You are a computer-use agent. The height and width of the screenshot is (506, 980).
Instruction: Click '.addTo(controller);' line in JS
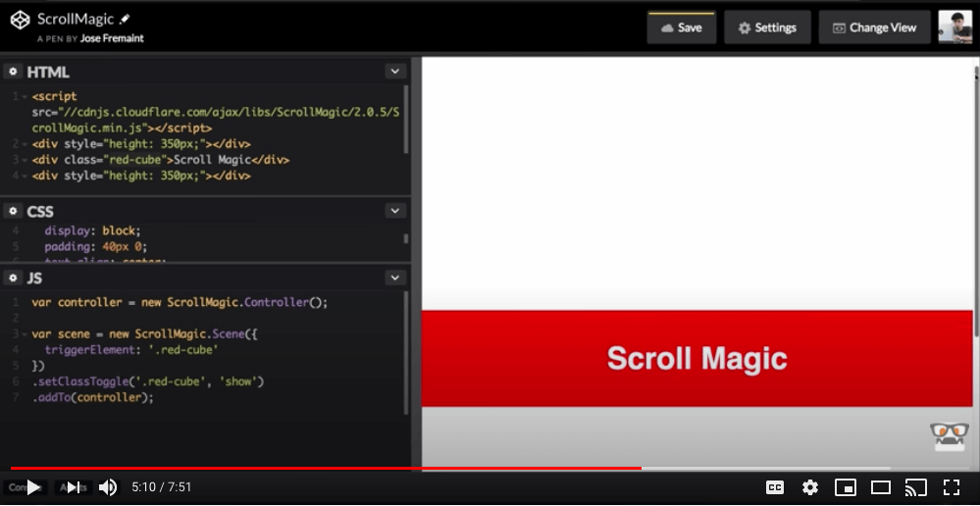click(x=92, y=397)
